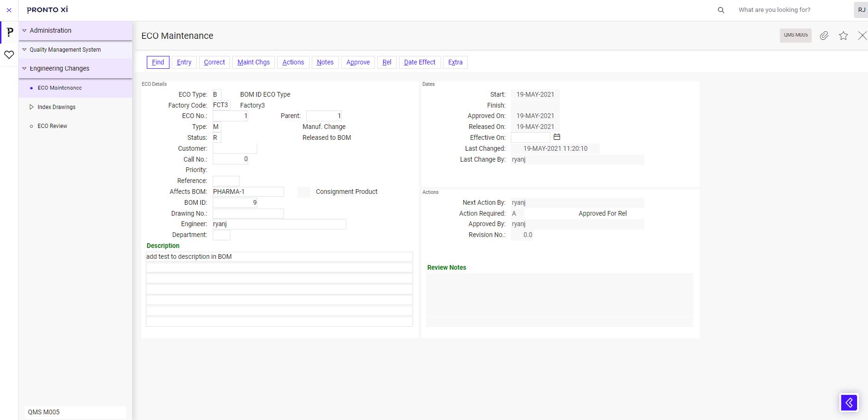
Task: Toggle the Consignment Product checkbox
Action: tap(304, 192)
